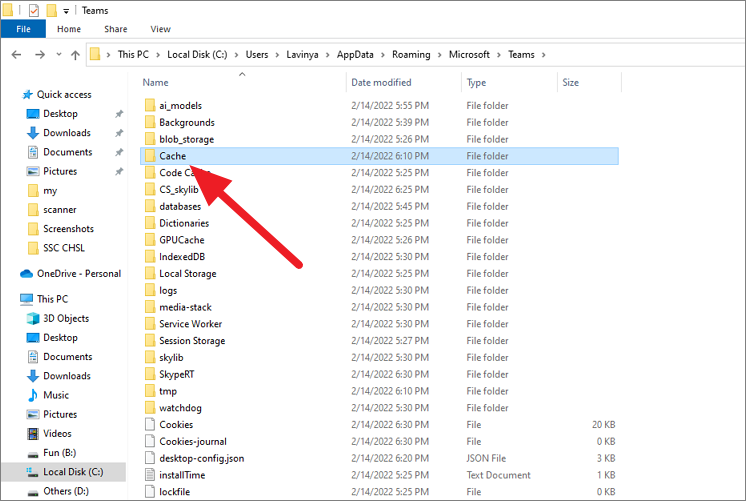Screen dimensions: 746x501
Task: Sort by Size column header
Action: coord(570,82)
